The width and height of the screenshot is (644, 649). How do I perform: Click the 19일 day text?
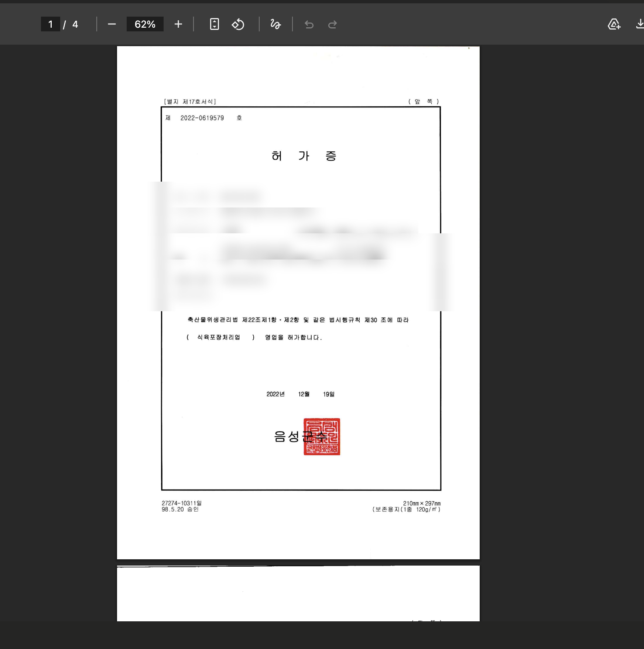329,394
